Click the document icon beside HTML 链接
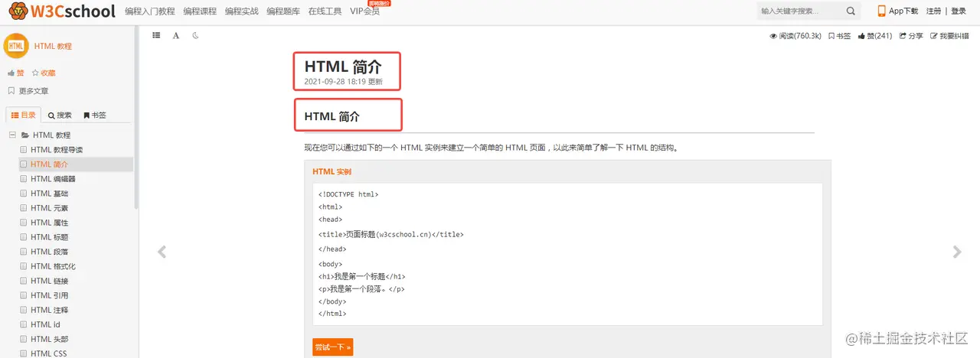Screen dimensions: 980x358 point(23,281)
